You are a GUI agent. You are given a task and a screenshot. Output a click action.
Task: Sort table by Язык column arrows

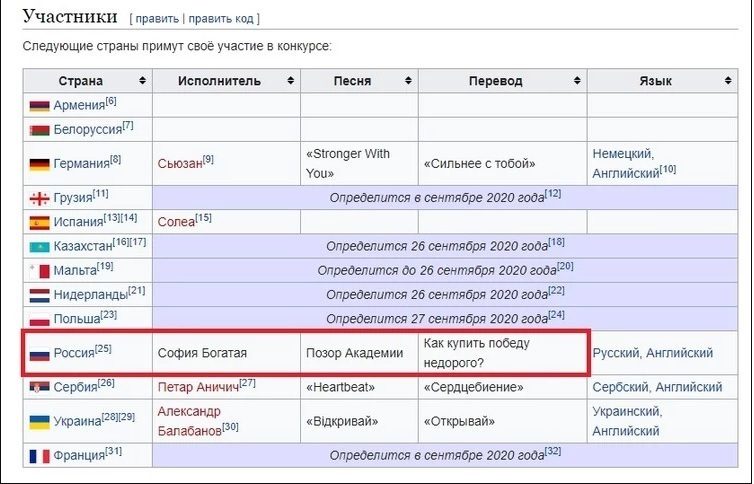[x=728, y=80]
